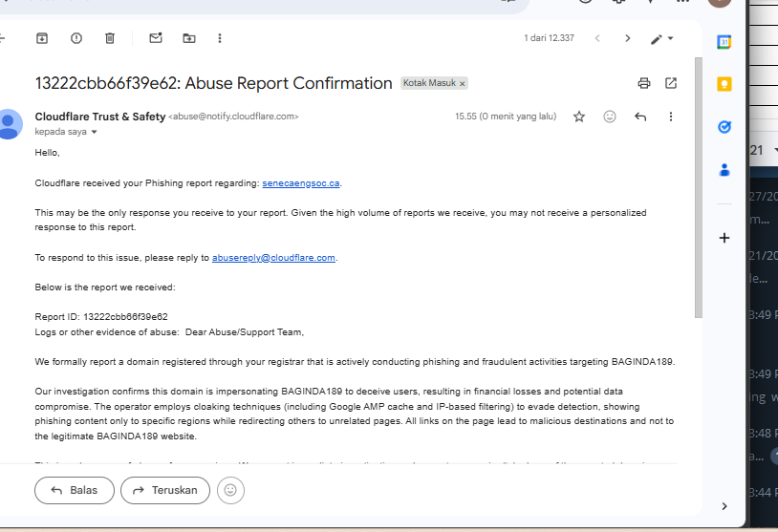Open Contacts in the side panel
The width and height of the screenshot is (778, 532).
(x=724, y=170)
